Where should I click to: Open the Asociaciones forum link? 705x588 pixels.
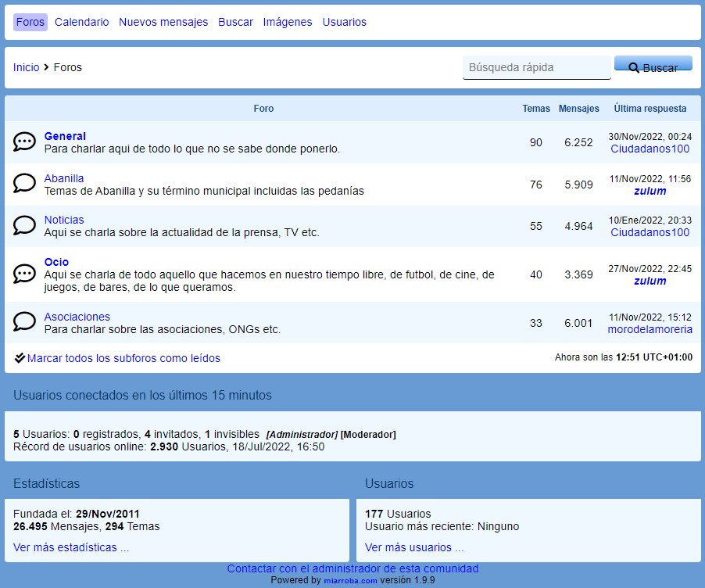tap(77, 317)
